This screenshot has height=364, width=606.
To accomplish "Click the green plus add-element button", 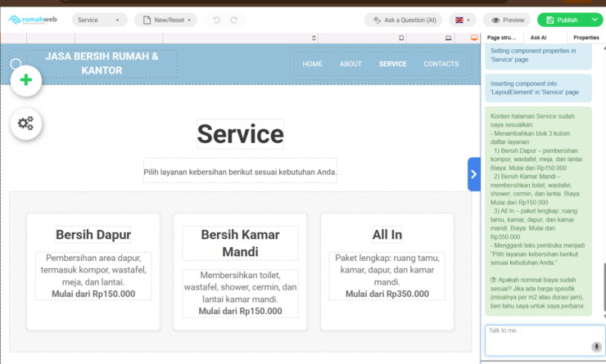I will coord(26,80).
